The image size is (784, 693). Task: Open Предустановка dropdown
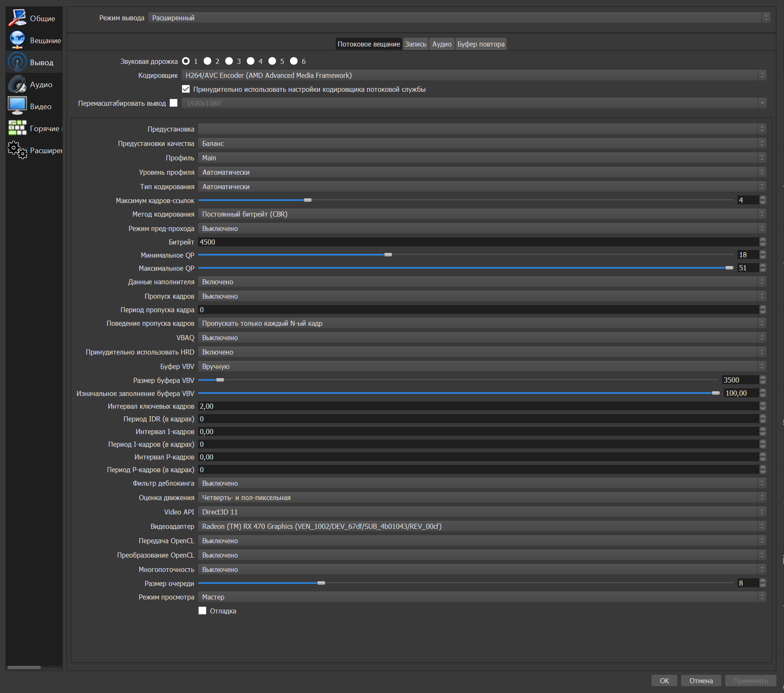(482, 129)
